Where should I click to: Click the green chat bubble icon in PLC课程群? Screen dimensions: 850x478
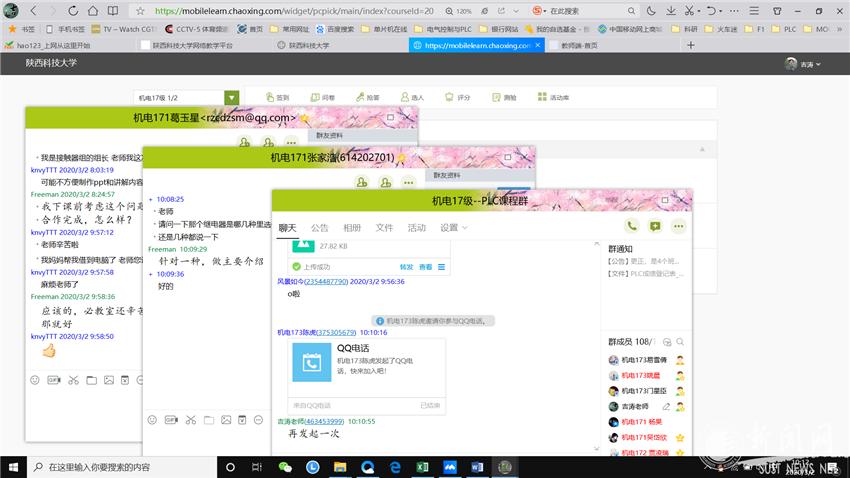655,227
